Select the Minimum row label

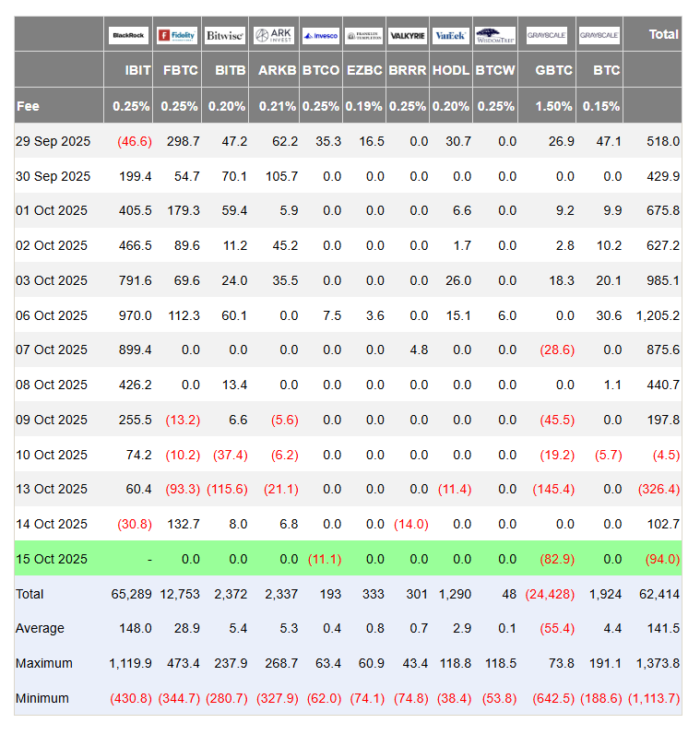[42, 698]
